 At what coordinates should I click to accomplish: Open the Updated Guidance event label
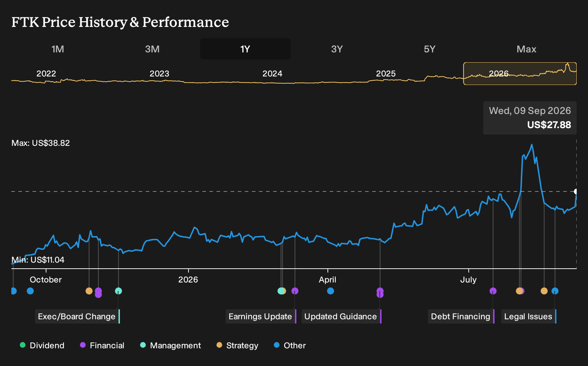tap(341, 316)
